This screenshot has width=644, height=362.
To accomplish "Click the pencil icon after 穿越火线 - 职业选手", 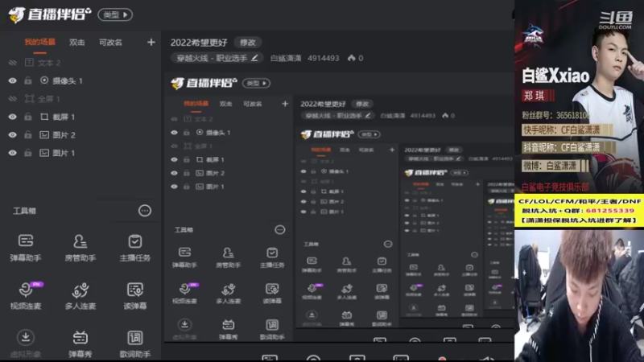I will (254, 58).
